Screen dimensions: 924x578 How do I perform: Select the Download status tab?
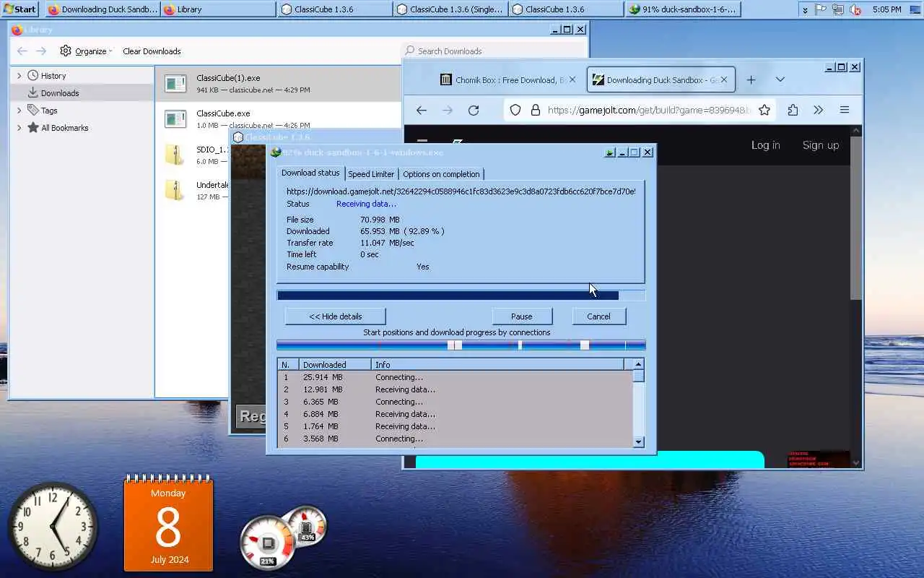point(310,173)
